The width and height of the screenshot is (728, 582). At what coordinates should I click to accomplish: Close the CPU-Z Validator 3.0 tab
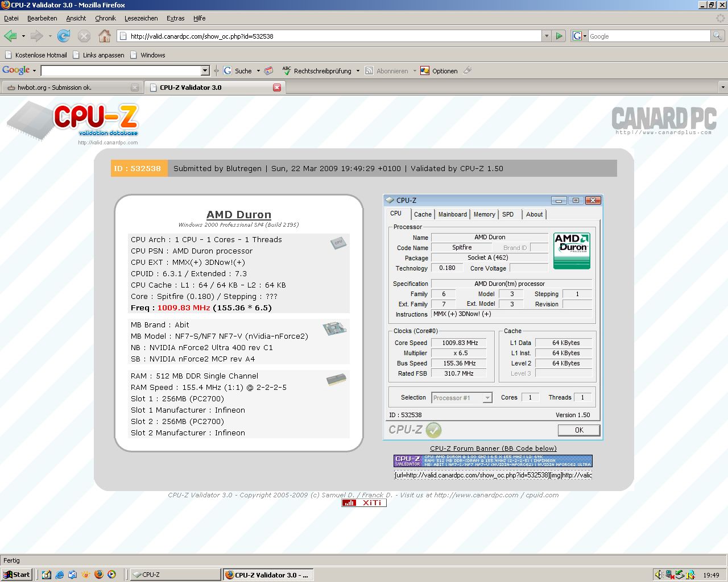[277, 88]
